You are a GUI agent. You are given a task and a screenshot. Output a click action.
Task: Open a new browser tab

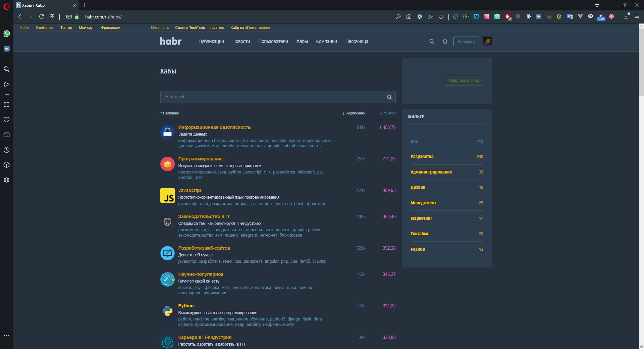click(x=85, y=5)
